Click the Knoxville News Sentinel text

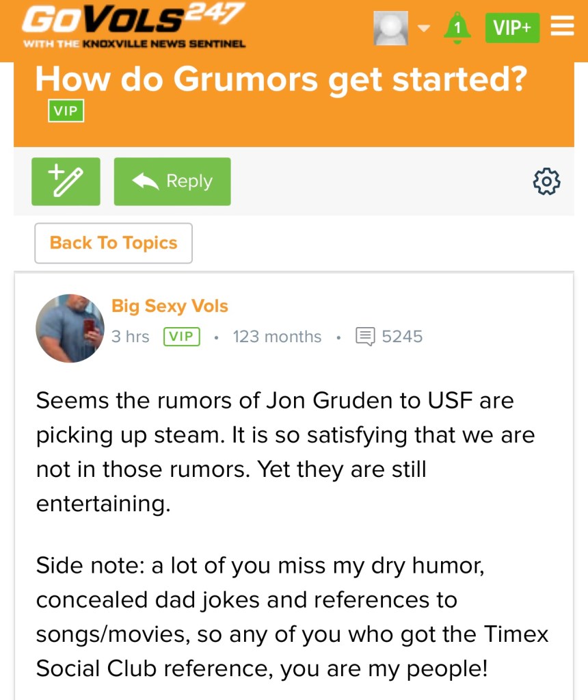[x=164, y=44]
